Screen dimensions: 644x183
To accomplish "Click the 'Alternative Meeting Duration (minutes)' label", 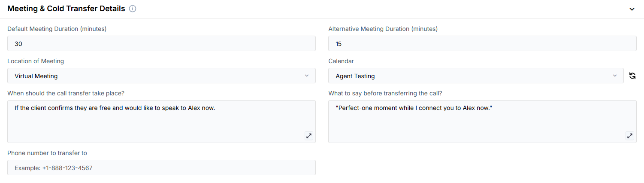I will click(x=383, y=29).
